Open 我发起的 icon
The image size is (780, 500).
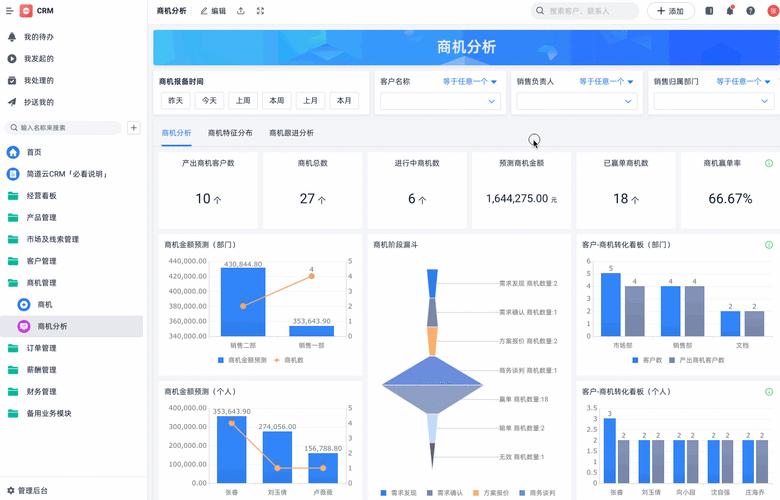[x=12, y=59]
